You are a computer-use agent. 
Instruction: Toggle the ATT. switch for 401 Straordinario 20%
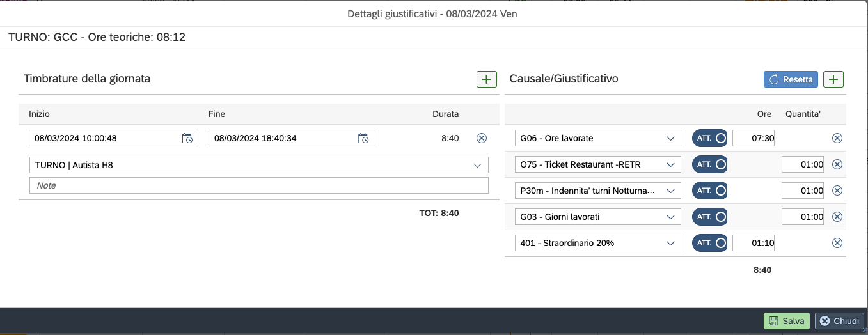coord(709,243)
